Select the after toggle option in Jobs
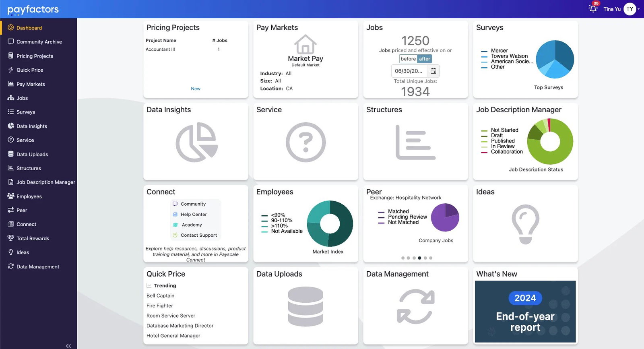Screen dimensions: 644x349 (x=424, y=59)
